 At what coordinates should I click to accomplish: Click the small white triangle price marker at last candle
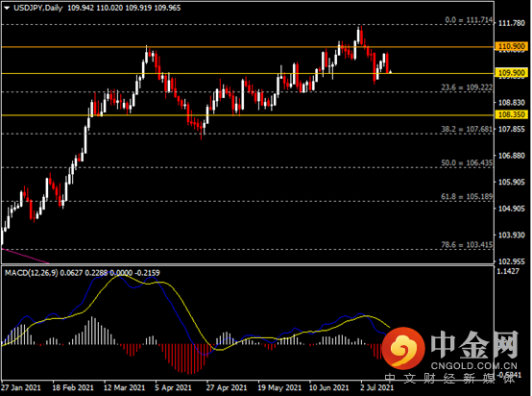click(x=391, y=72)
